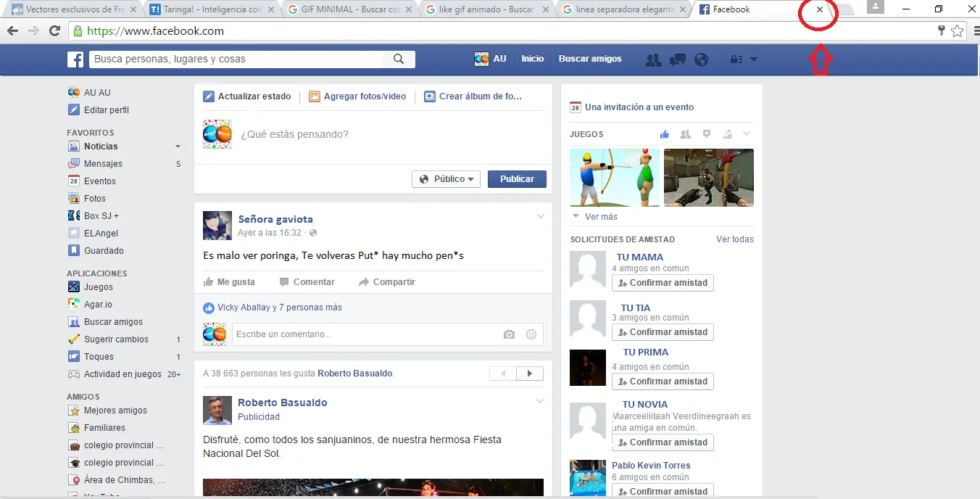The image size is (980, 499).
Task: Click Inicio in top bar
Action: coord(533,59)
